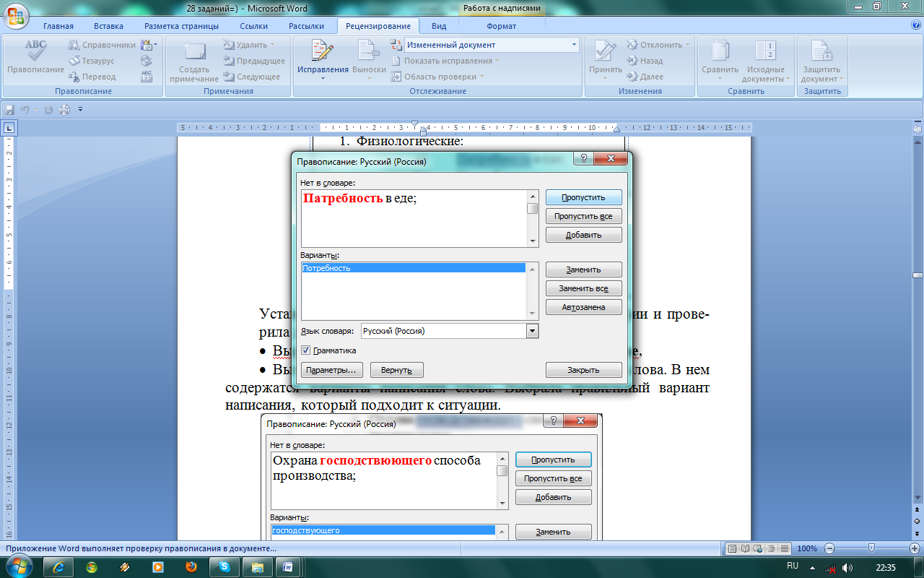Open Ссылки tab
This screenshot has width=924, height=578.
click(253, 26)
